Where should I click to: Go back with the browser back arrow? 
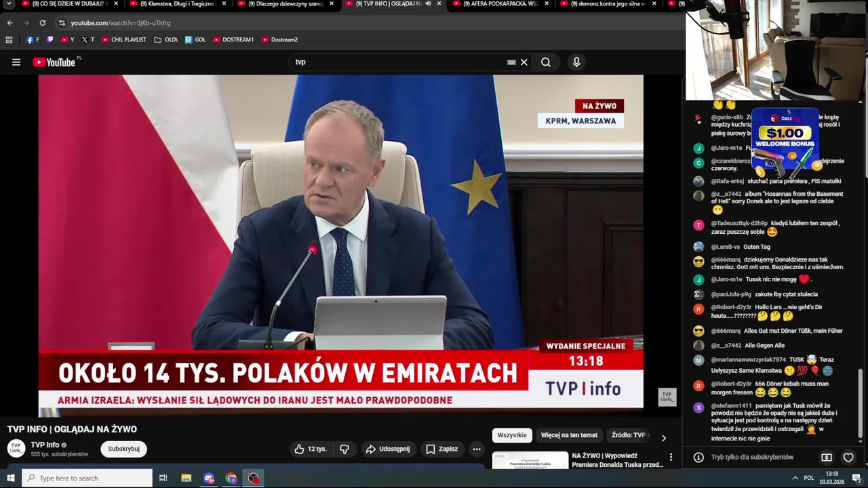9,23
